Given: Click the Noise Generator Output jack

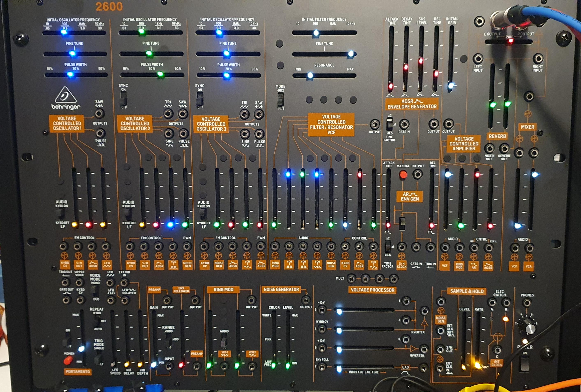Looking at the screenshot, I should tap(306, 300).
